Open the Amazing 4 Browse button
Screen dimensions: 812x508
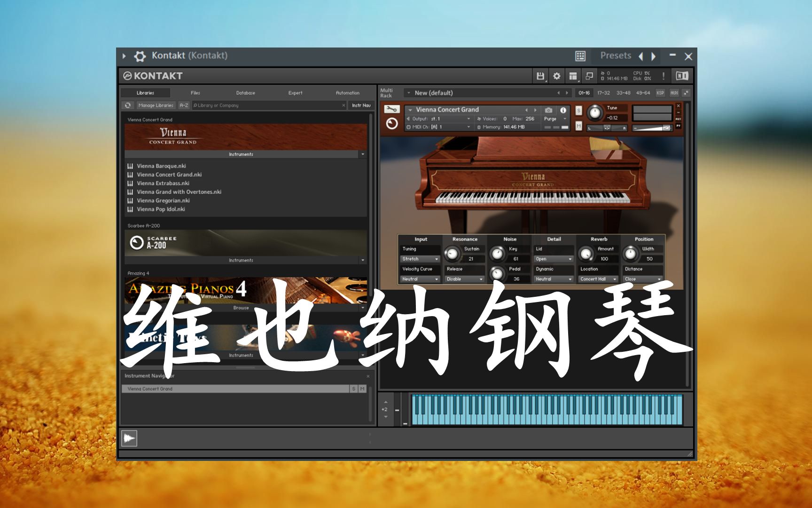point(241,308)
